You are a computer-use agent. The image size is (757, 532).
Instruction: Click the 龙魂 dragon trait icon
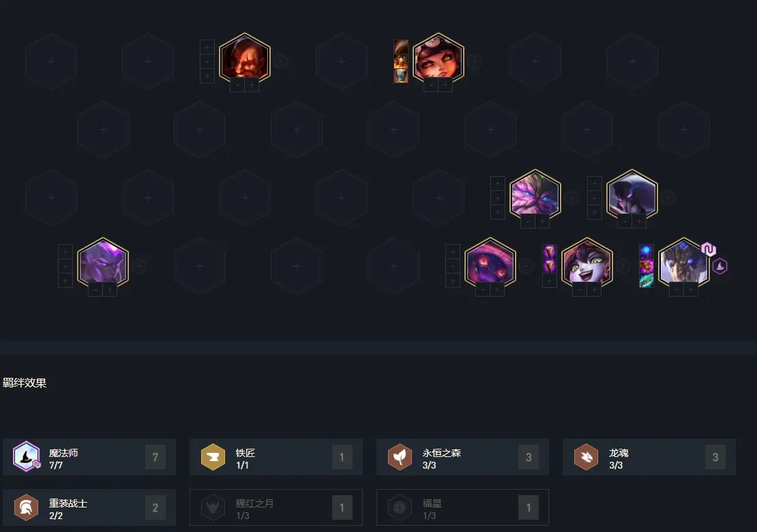point(586,457)
